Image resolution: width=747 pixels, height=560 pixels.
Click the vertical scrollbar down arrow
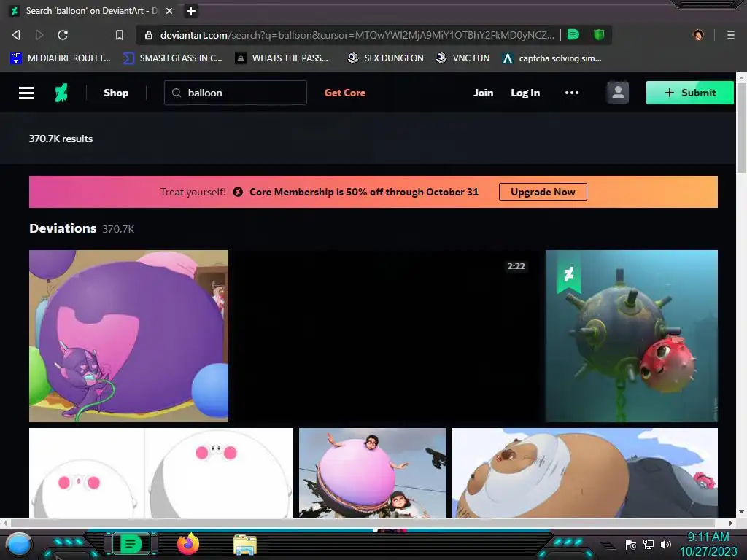pyautogui.click(x=741, y=513)
